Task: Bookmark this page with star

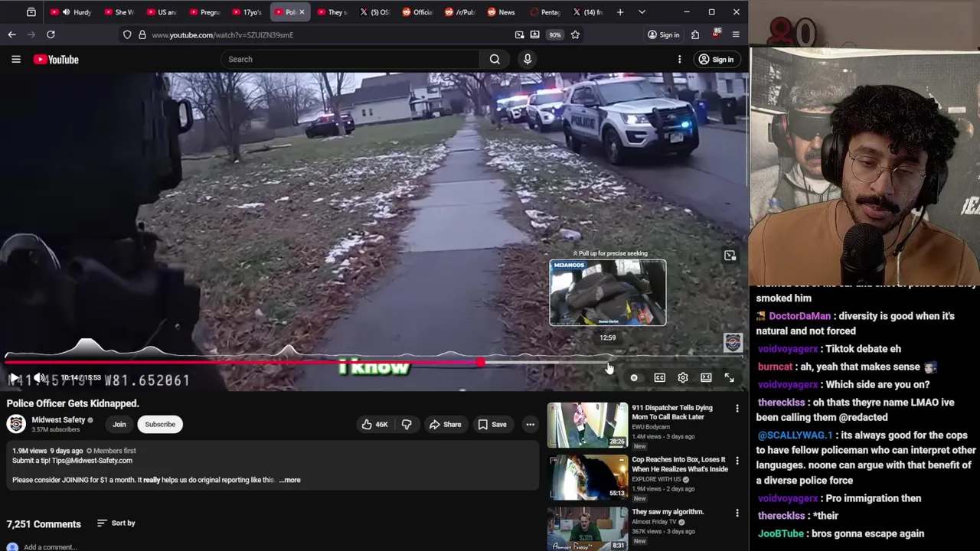Action: click(575, 34)
